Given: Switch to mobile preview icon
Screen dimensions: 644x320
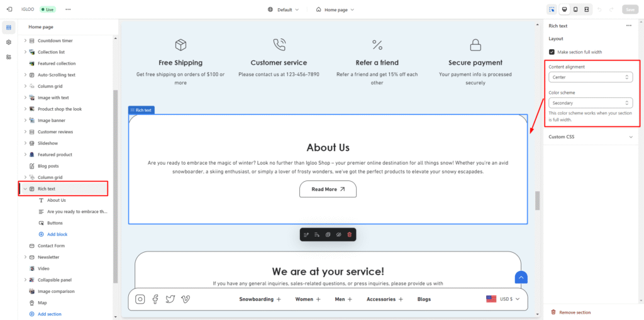Looking at the screenshot, I should (x=575, y=9).
